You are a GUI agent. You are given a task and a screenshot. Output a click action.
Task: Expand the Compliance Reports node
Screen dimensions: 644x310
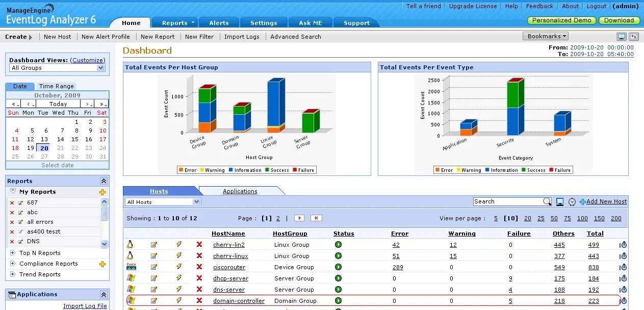click(13, 264)
